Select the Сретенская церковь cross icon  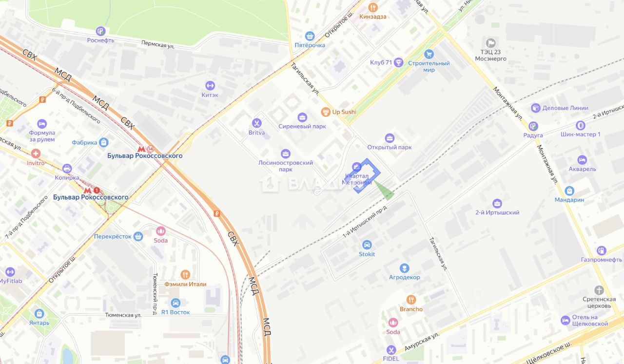point(599,290)
